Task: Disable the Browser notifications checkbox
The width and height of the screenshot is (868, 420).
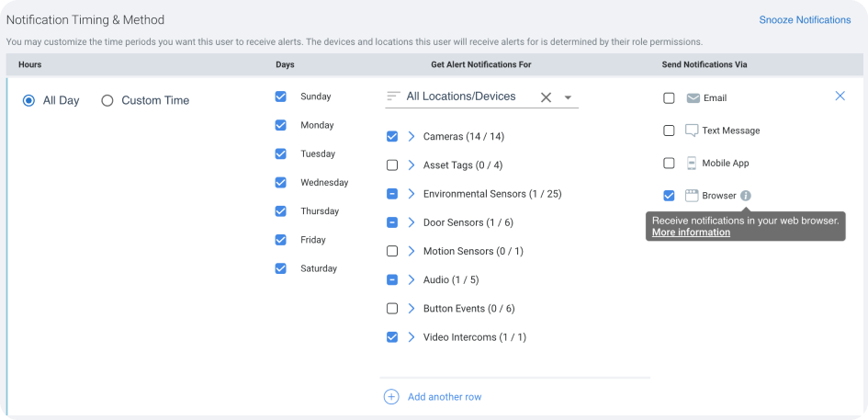Action: click(x=669, y=196)
